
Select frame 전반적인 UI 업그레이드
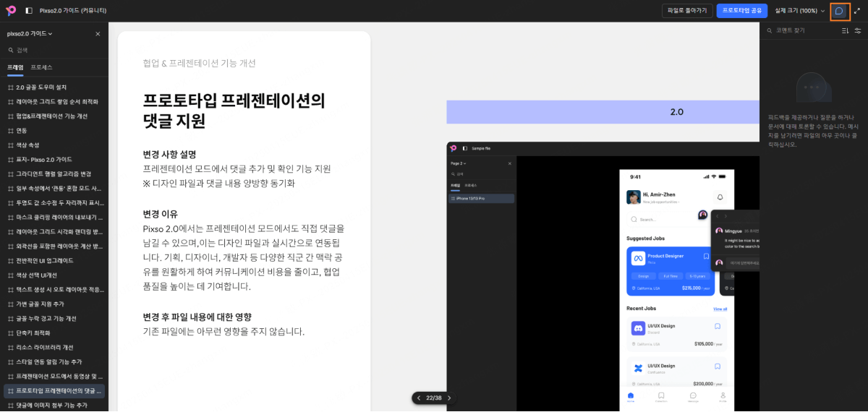[x=54, y=260]
